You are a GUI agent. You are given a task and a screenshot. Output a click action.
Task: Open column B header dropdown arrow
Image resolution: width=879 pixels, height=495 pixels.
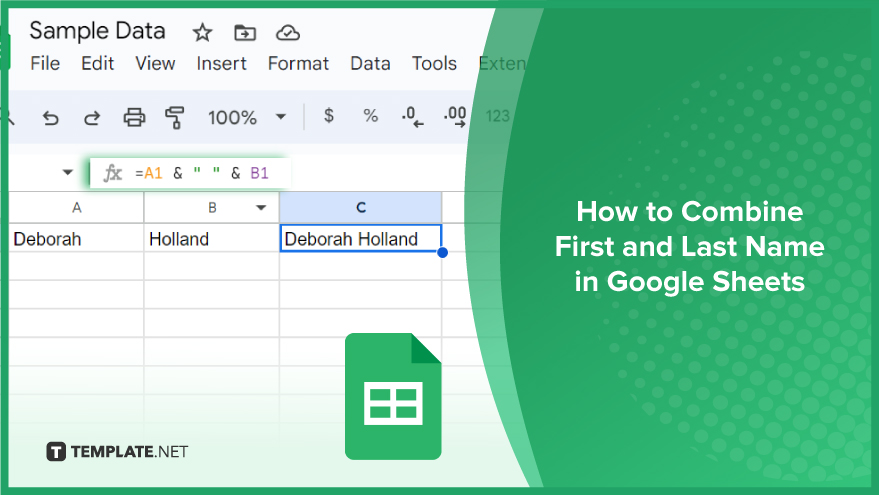coord(261,207)
